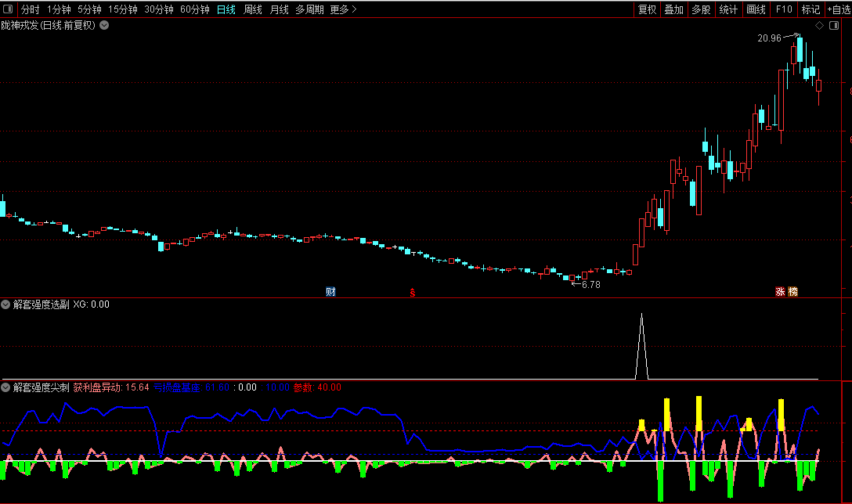
Task: Click the 解套强度尖刺 indicator name
Action: click(x=42, y=387)
